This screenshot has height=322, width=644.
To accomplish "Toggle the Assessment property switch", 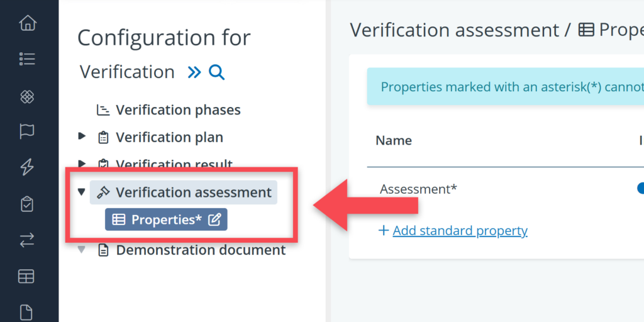I will click(640, 189).
